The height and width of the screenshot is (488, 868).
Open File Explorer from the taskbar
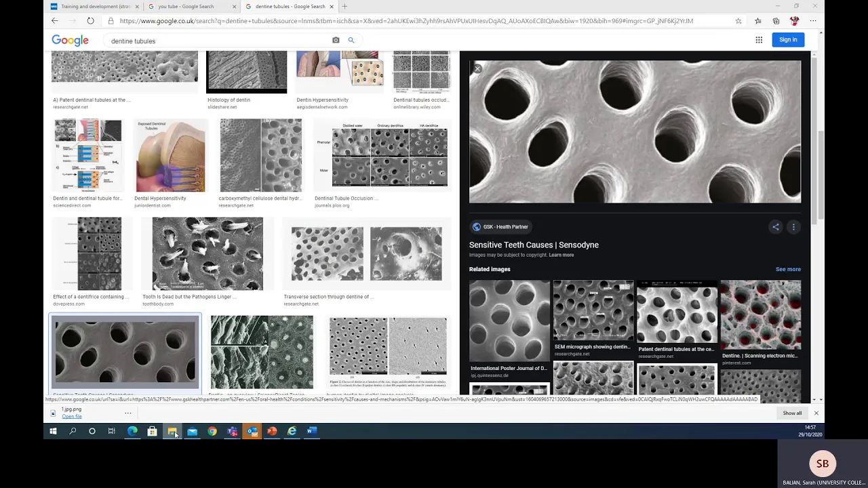pos(172,431)
